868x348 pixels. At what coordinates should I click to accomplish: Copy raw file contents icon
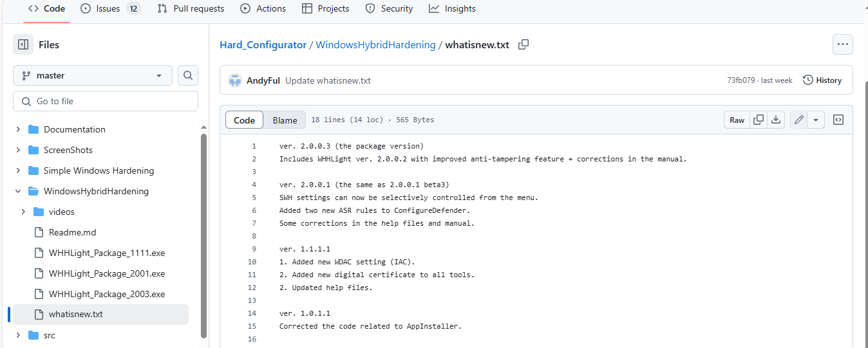coord(759,120)
